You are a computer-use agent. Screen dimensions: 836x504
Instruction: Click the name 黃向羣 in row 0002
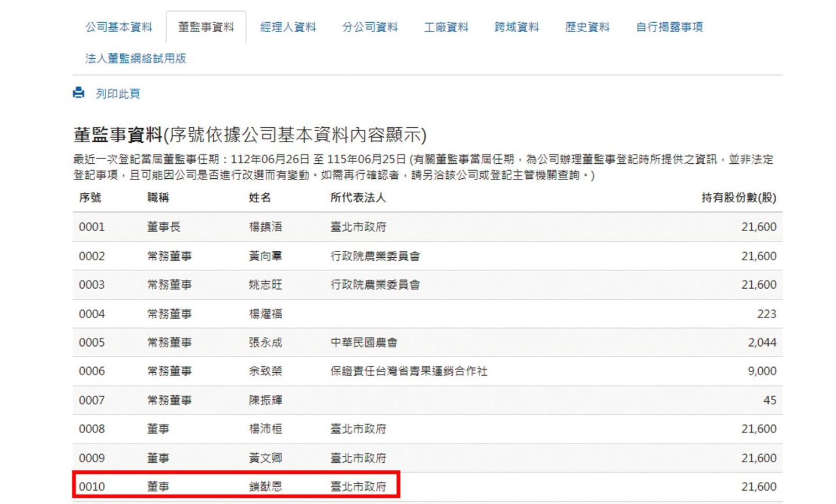point(266,255)
